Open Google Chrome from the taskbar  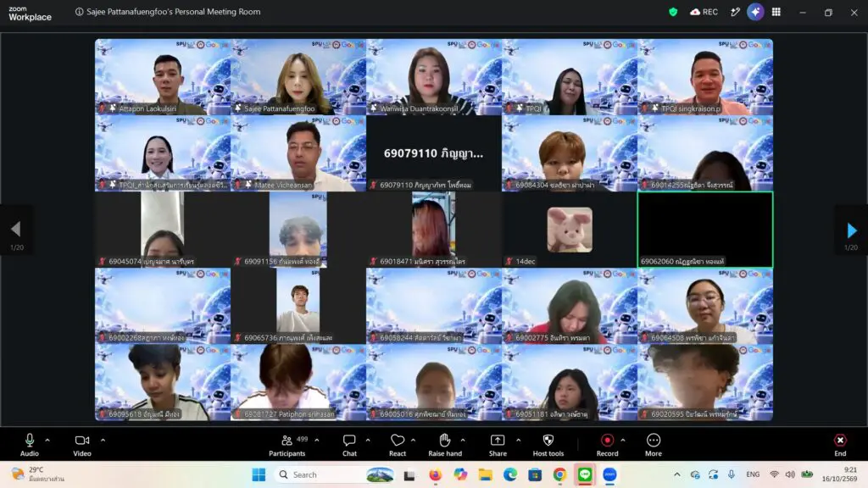click(x=559, y=474)
